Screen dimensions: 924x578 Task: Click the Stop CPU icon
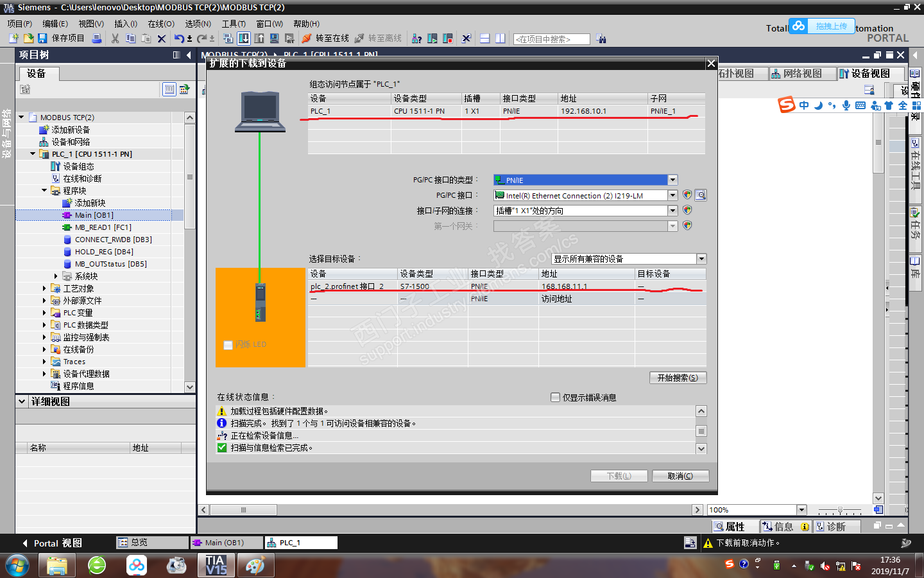click(447, 39)
